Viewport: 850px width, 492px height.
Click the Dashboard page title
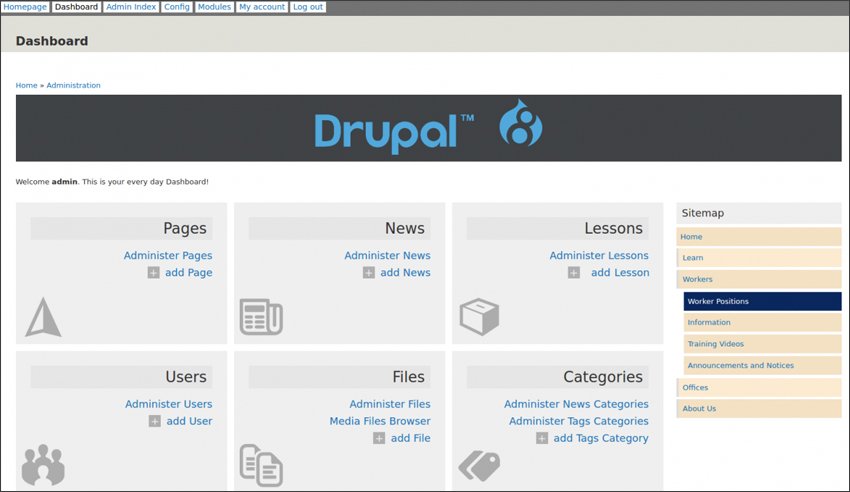coord(51,41)
